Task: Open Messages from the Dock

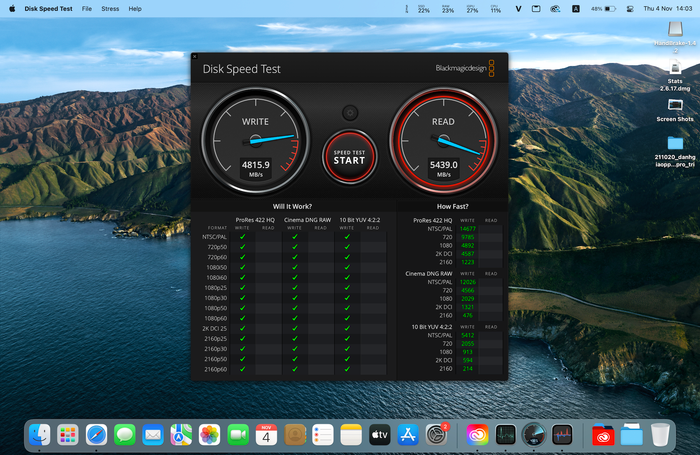Action: pos(125,434)
